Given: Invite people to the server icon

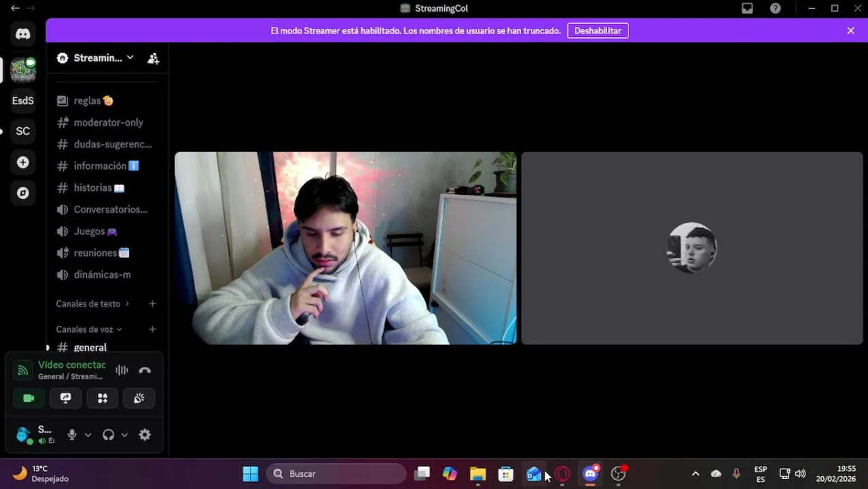Looking at the screenshot, I should (153, 58).
